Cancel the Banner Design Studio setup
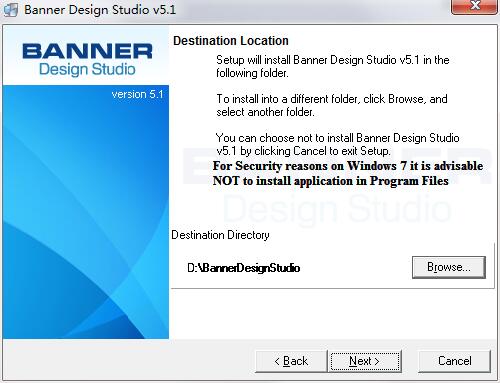 point(454,361)
